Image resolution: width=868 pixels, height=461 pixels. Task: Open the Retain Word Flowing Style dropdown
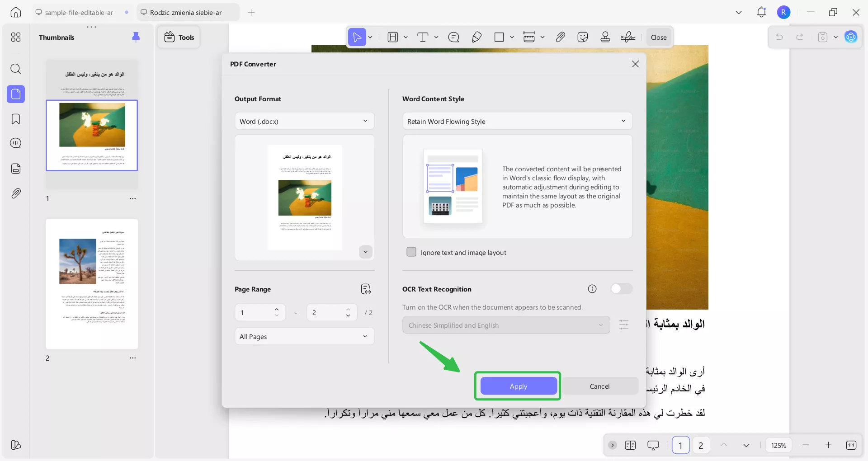(x=517, y=121)
